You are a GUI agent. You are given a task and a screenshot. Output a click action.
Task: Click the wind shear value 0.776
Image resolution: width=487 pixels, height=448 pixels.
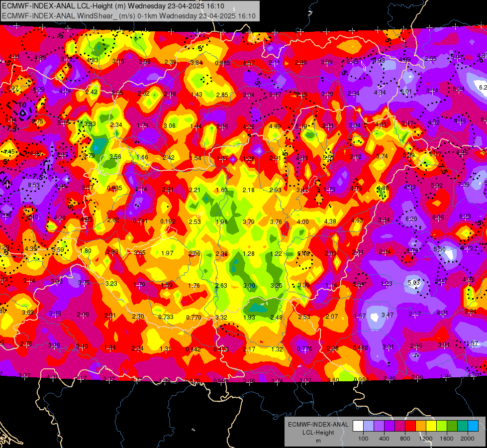pos(304,349)
